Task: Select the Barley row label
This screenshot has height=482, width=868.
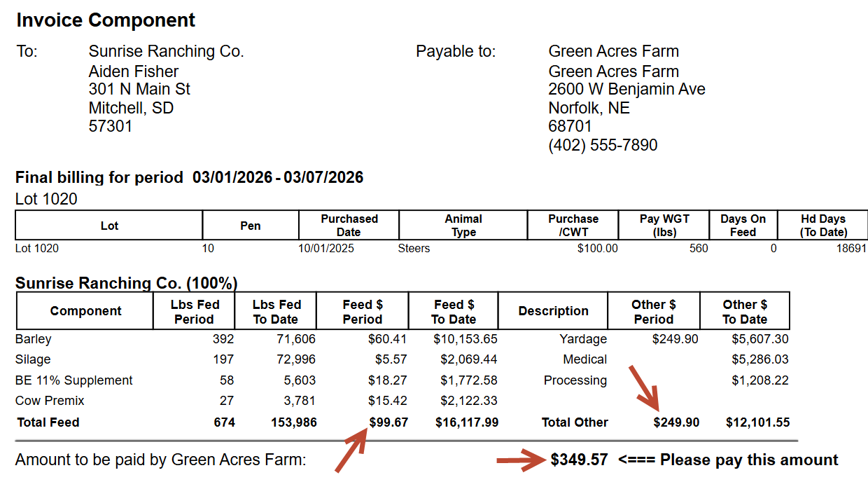Action: pyautogui.click(x=34, y=339)
